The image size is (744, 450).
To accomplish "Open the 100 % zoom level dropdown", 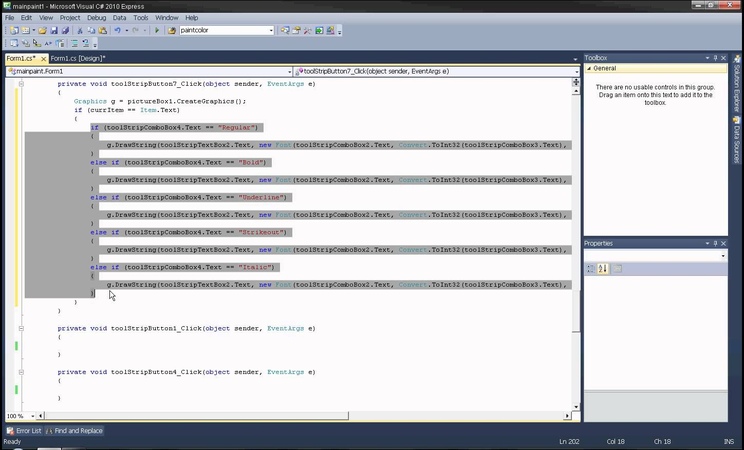I will 33,416.
